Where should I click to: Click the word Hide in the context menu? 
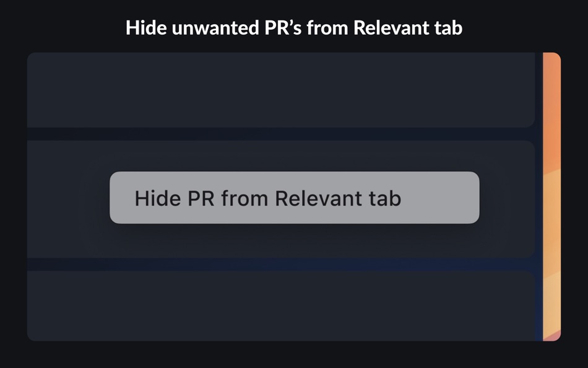(x=157, y=198)
